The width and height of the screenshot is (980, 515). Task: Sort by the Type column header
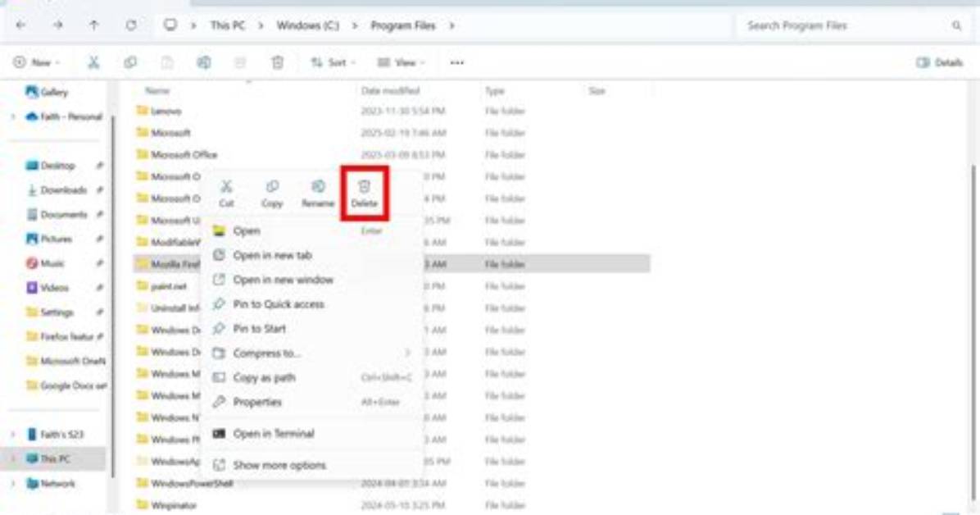(x=494, y=91)
